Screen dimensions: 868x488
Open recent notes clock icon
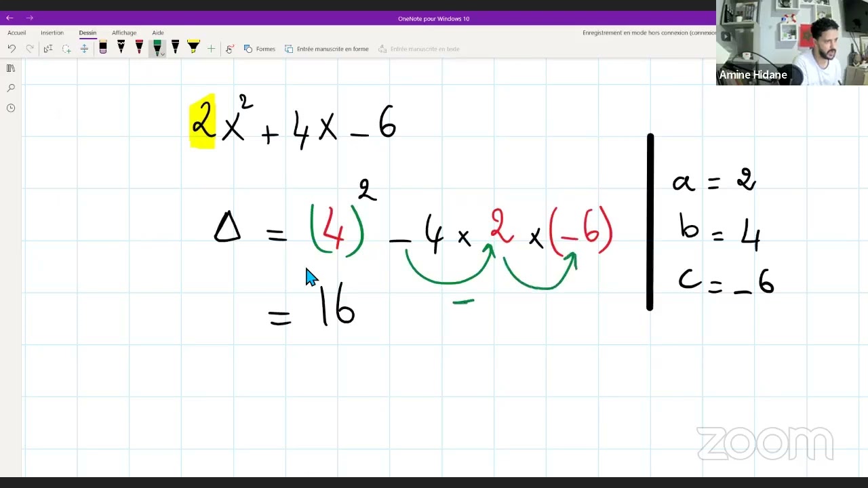(x=11, y=108)
